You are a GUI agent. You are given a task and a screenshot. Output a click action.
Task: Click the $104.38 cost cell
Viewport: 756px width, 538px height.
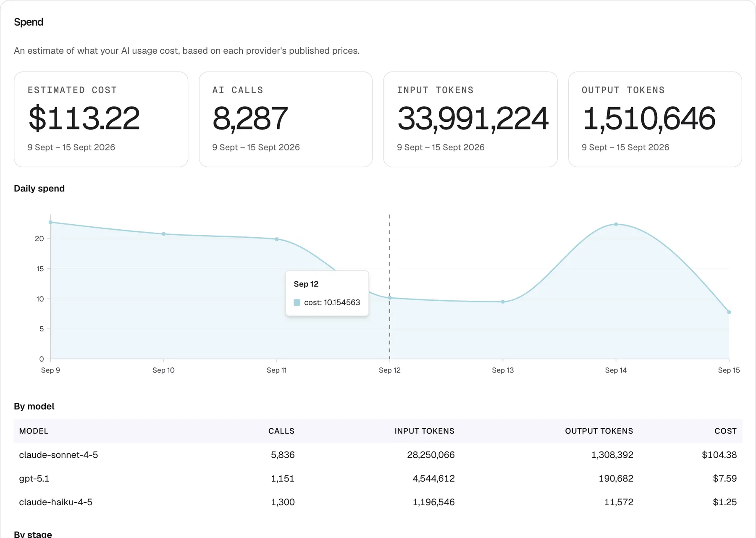click(719, 455)
